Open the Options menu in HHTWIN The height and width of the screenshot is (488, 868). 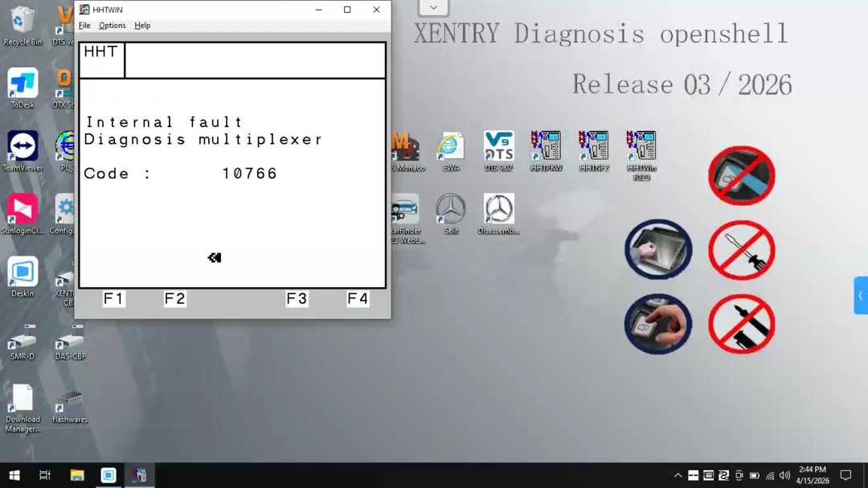click(x=112, y=26)
